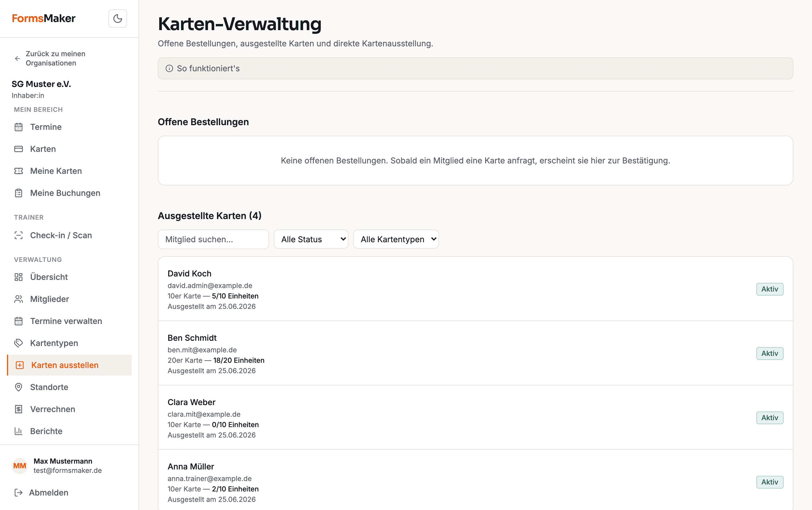812x510 pixels.
Task: Click Max Mustermann user name
Action: pyautogui.click(x=63, y=461)
